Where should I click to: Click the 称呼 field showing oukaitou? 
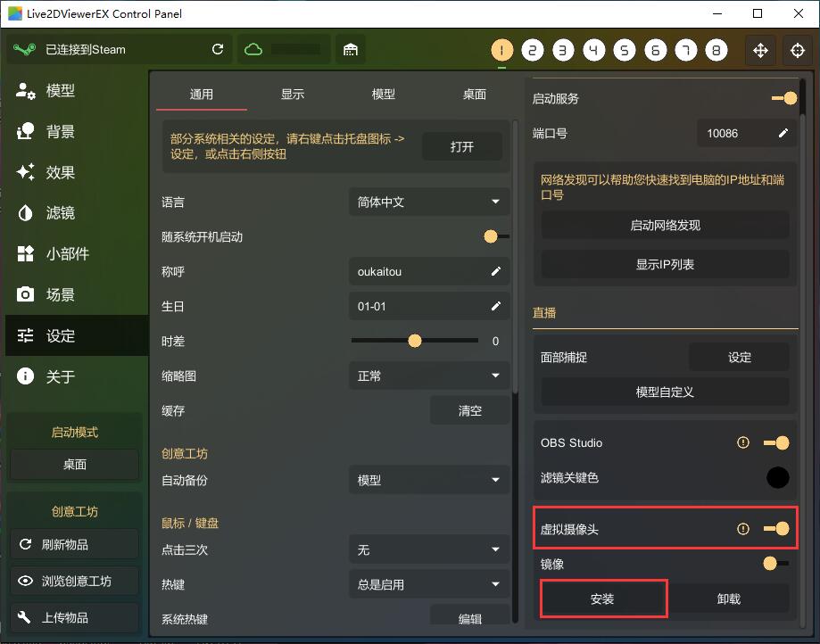[x=429, y=271]
